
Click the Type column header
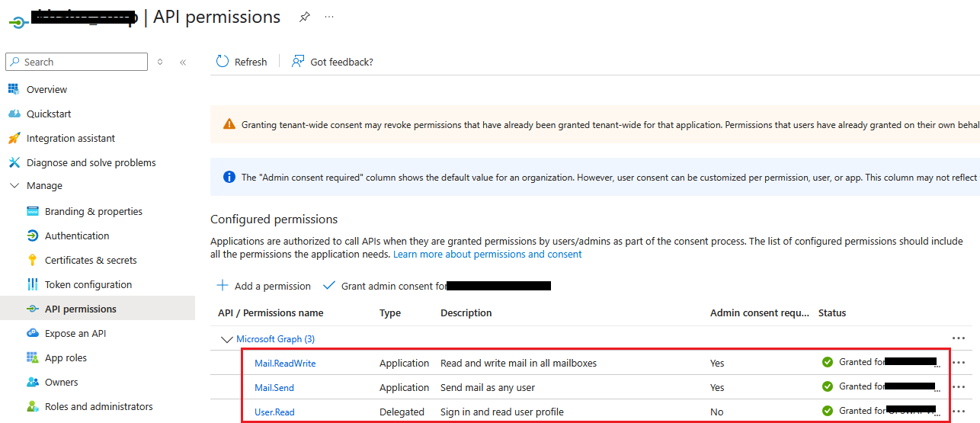point(390,313)
